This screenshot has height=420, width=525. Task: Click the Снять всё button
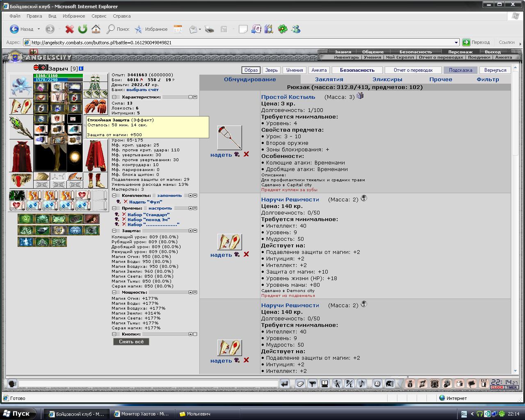pyautogui.click(x=131, y=342)
